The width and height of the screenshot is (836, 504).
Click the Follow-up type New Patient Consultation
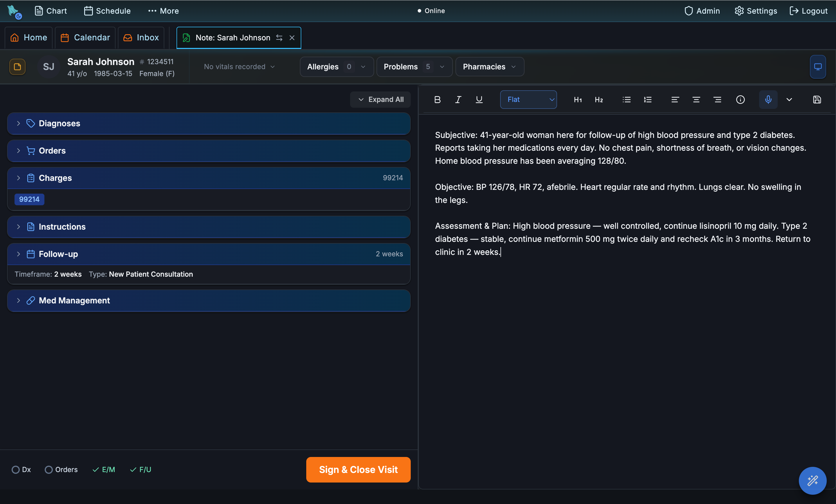pyautogui.click(x=151, y=274)
